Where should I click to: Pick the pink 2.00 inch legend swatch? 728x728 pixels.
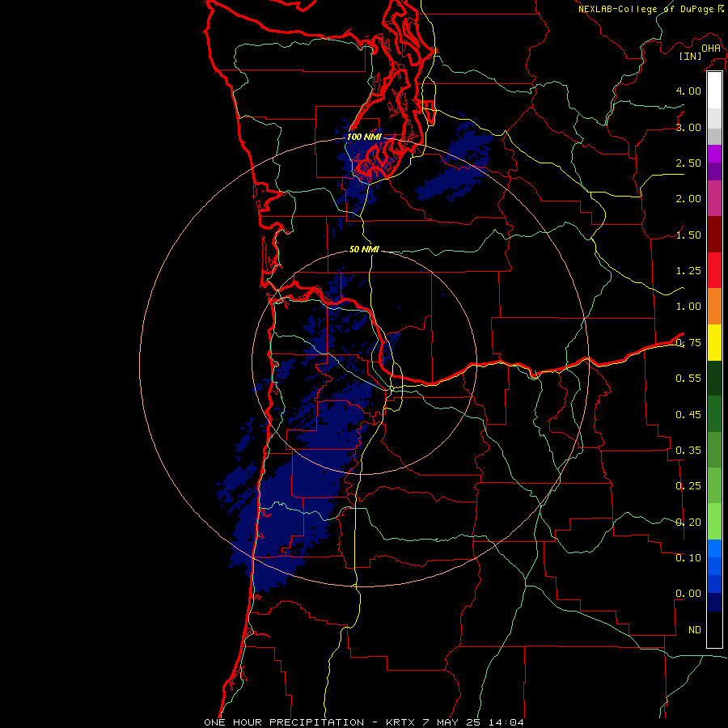click(714, 198)
